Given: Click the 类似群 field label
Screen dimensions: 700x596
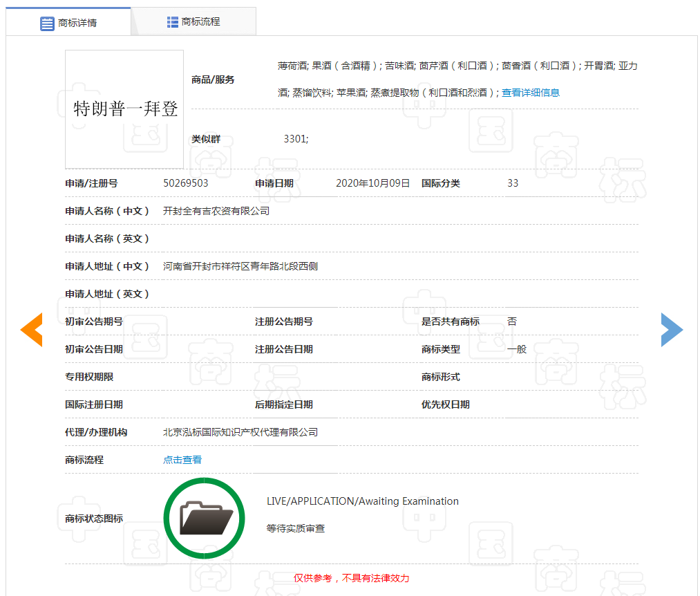Looking at the screenshot, I should (206, 139).
